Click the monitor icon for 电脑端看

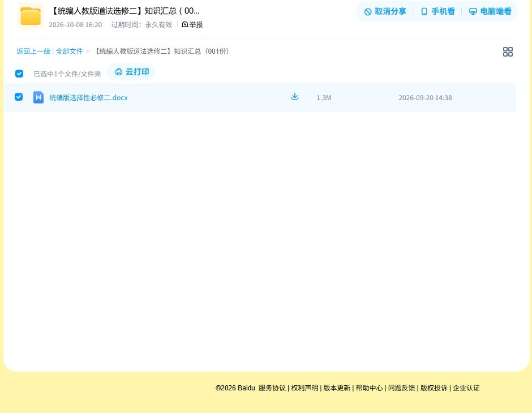[473, 11]
